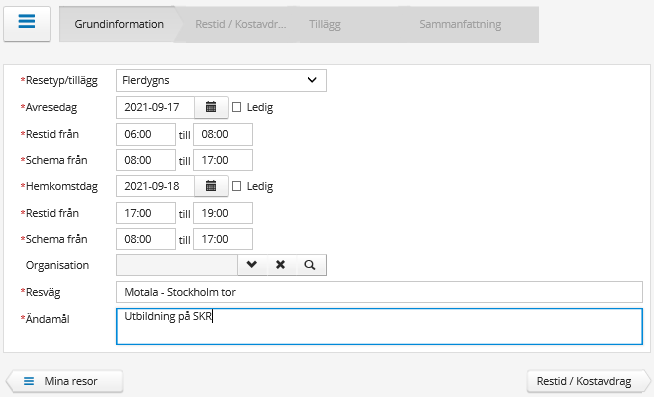This screenshot has width=654, height=397.
Task: Search organisations with magnifier icon
Action: pos(310,265)
